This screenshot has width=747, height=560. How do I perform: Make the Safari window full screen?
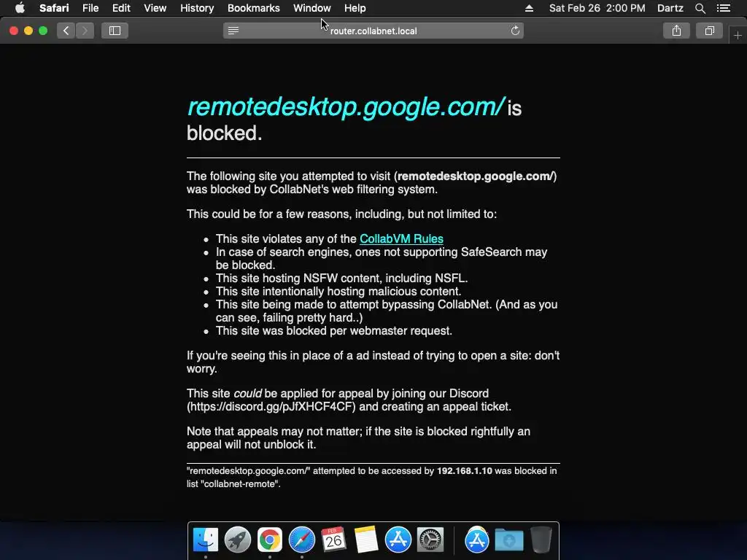43,31
